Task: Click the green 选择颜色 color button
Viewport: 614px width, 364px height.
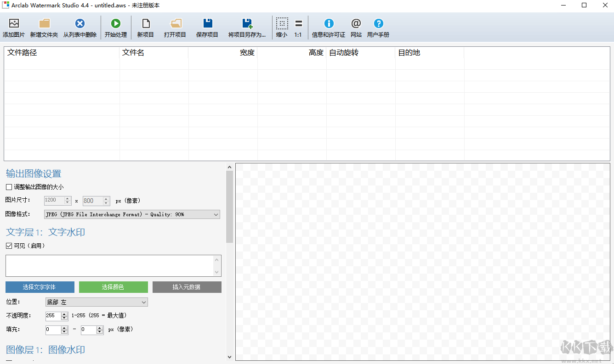Action: click(113, 287)
